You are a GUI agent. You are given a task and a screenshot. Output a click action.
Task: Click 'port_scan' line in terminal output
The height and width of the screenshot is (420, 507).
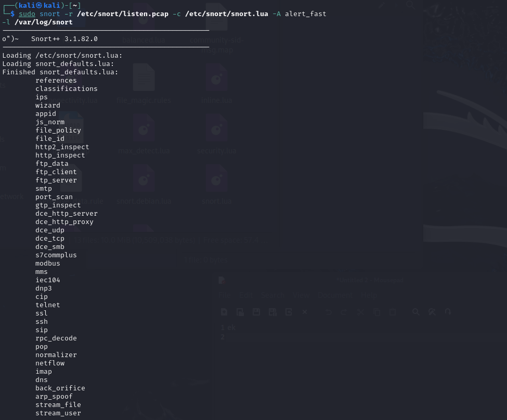pos(54,197)
